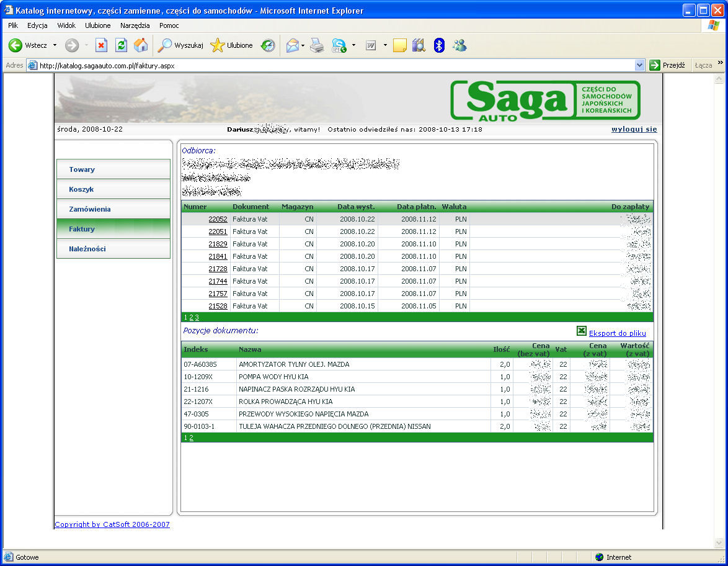Open dropdown arrow next to Wstecz
This screenshot has width=728, height=566.
point(55,45)
